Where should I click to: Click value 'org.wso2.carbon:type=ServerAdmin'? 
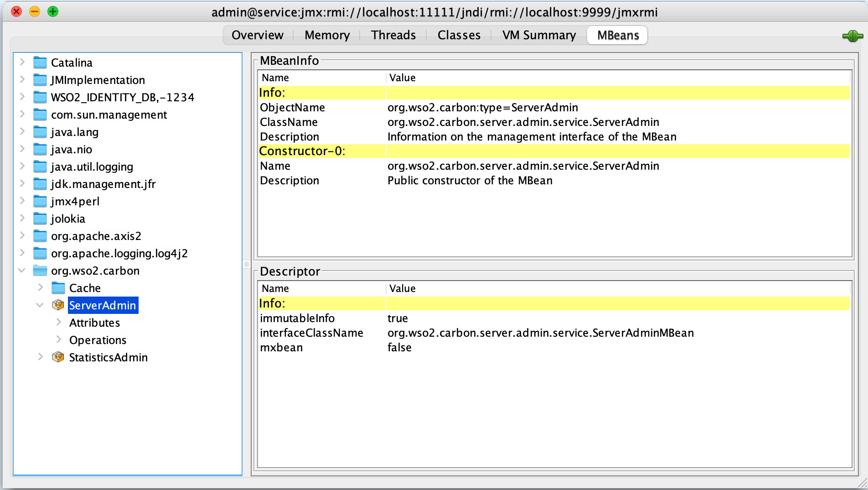483,107
